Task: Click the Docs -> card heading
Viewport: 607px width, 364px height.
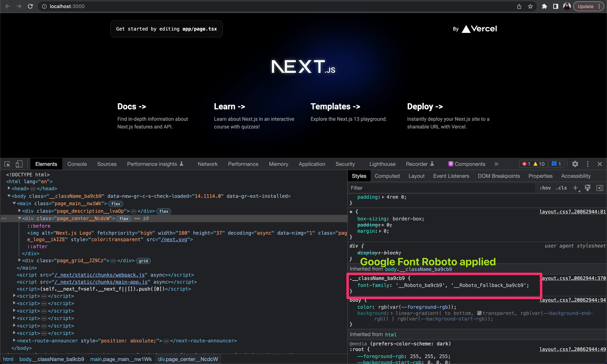Action: 132,107
